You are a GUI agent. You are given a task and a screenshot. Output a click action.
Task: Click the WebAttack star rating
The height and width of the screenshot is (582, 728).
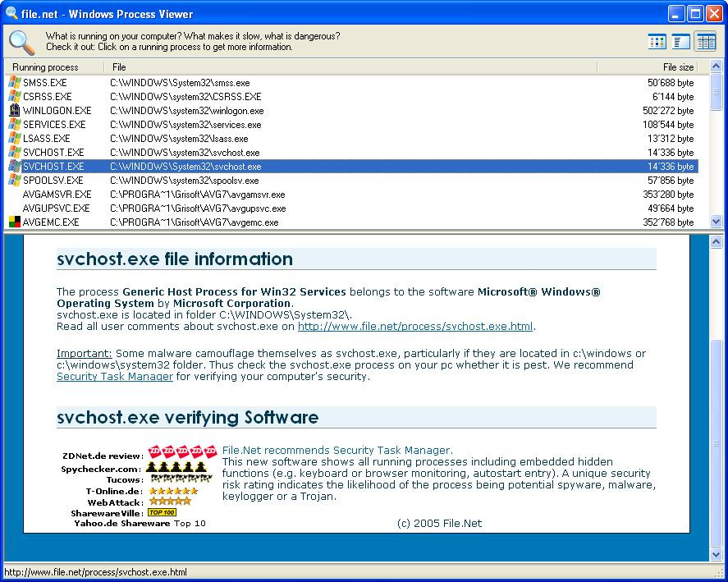[170, 502]
